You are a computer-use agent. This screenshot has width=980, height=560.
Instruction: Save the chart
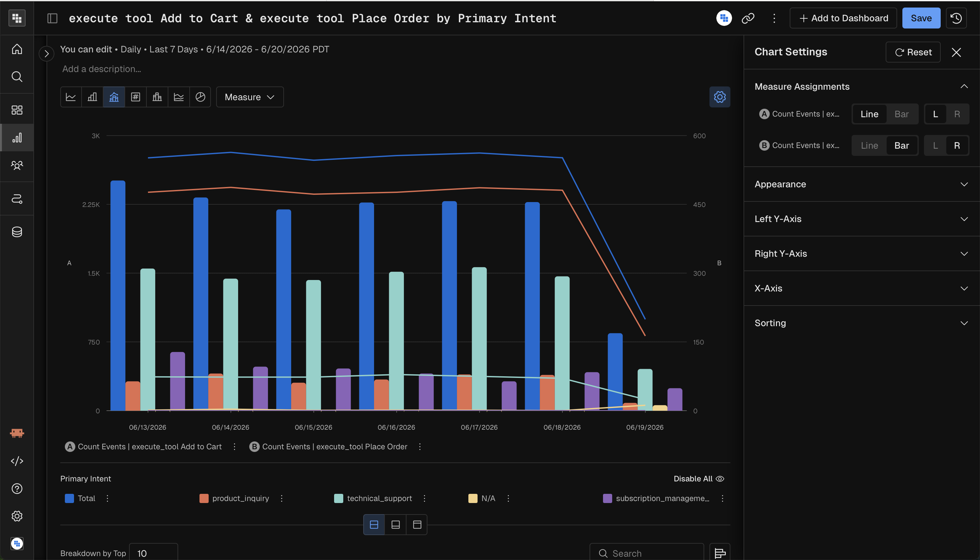921,18
